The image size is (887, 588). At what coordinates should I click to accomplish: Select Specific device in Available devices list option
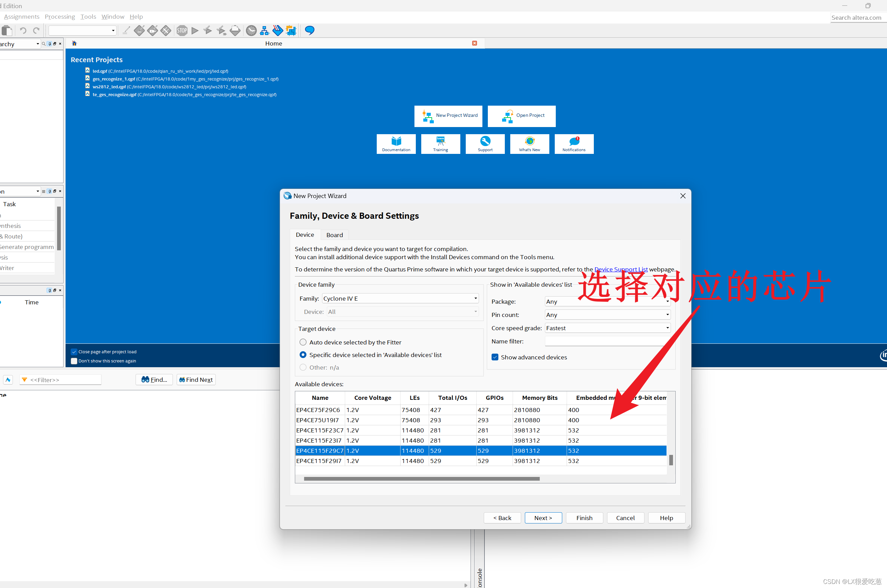click(x=303, y=355)
